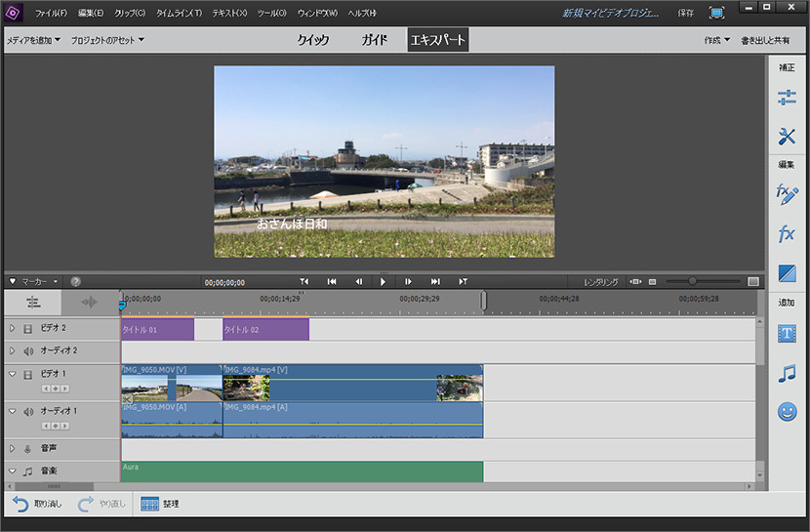The height and width of the screenshot is (532, 810).
Task: Toggle the 音声 narration track microphone icon
Action: 28,449
